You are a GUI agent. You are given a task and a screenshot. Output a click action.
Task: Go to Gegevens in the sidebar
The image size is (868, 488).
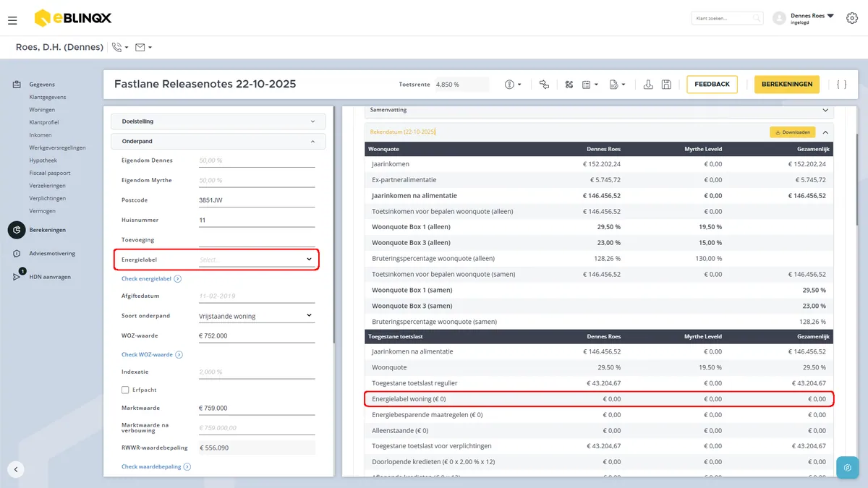[42, 85]
